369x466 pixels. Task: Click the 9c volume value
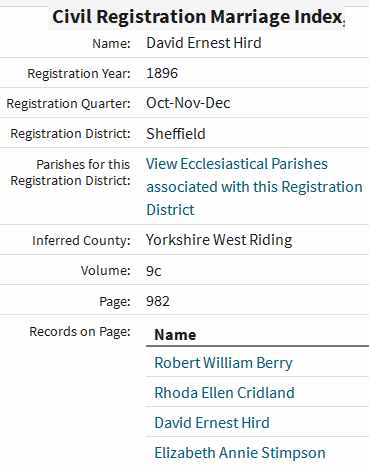tap(154, 271)
